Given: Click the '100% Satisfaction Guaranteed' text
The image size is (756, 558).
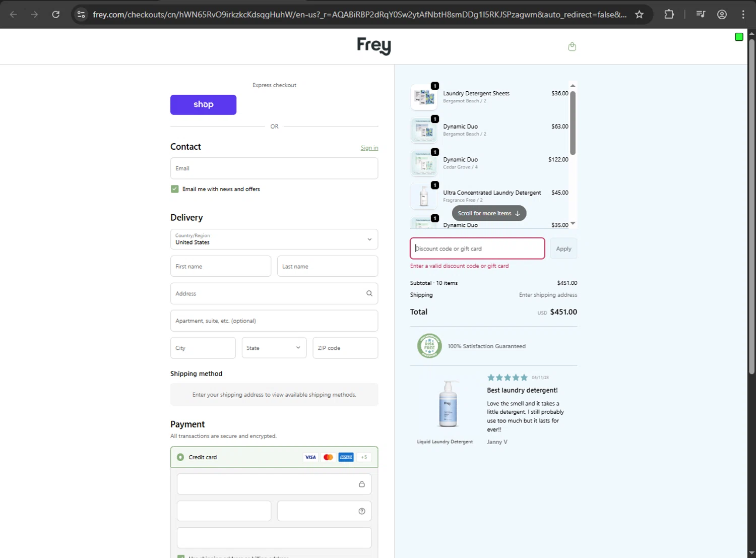Looking at the screenshot, I should 486,346.
